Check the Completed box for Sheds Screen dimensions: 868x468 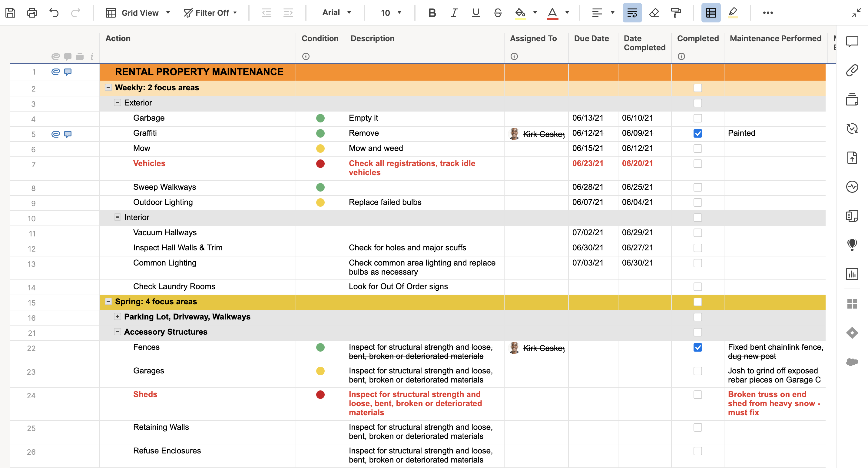(x=697, y=394)
